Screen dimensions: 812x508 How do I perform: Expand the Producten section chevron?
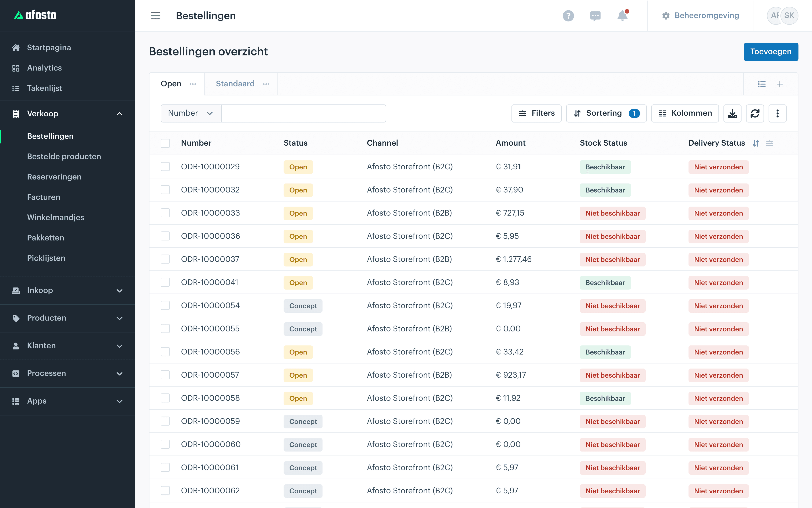[119, 318]
